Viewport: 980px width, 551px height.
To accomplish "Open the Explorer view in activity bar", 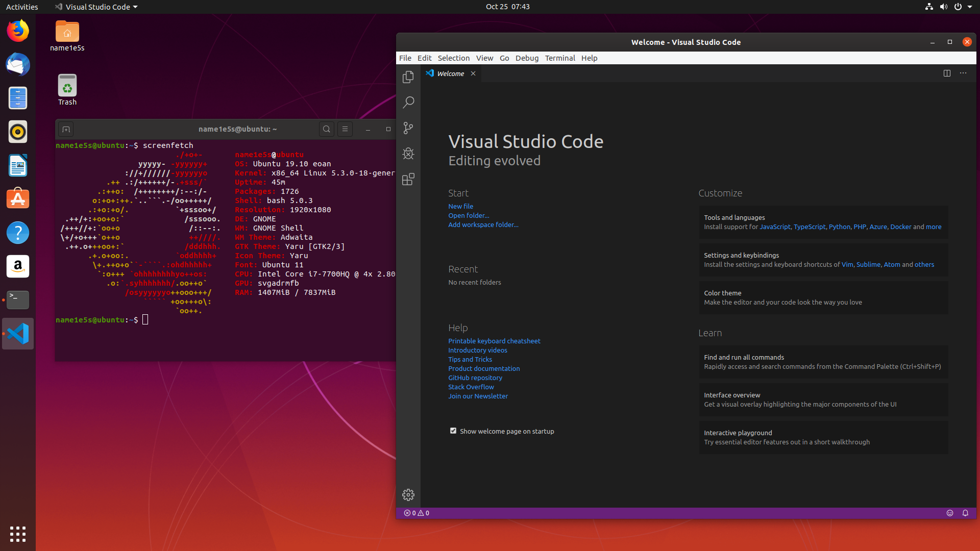I will (x=408, y=77).
